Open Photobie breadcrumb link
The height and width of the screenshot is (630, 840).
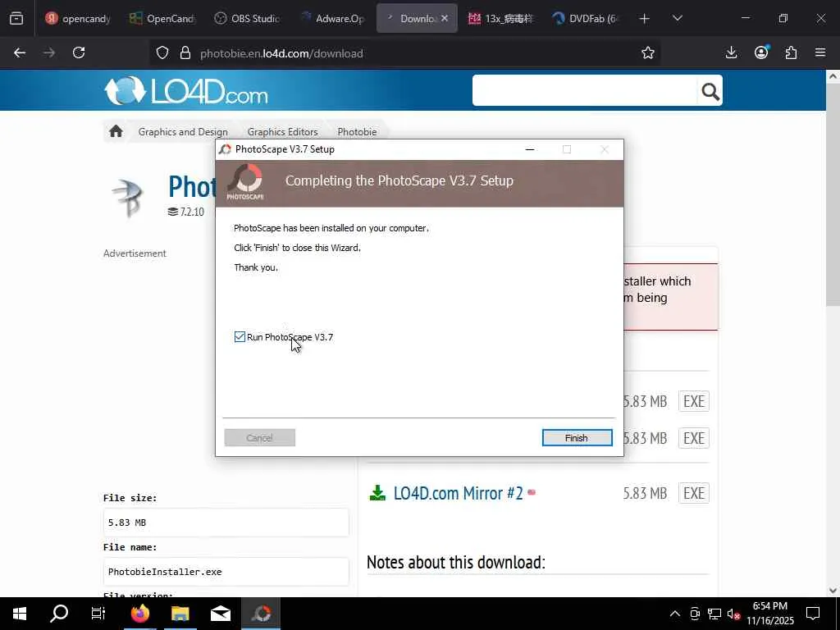pyautogui.click(x=357, y=132)
